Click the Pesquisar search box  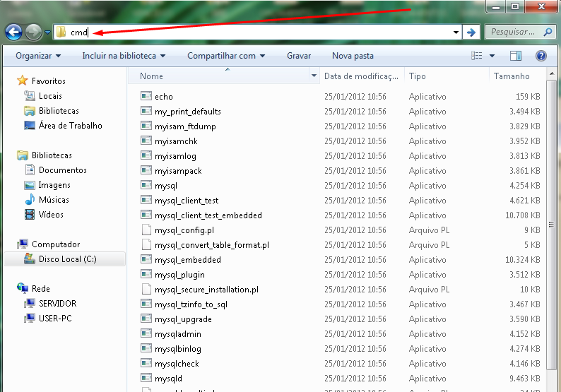coord(519,32)
